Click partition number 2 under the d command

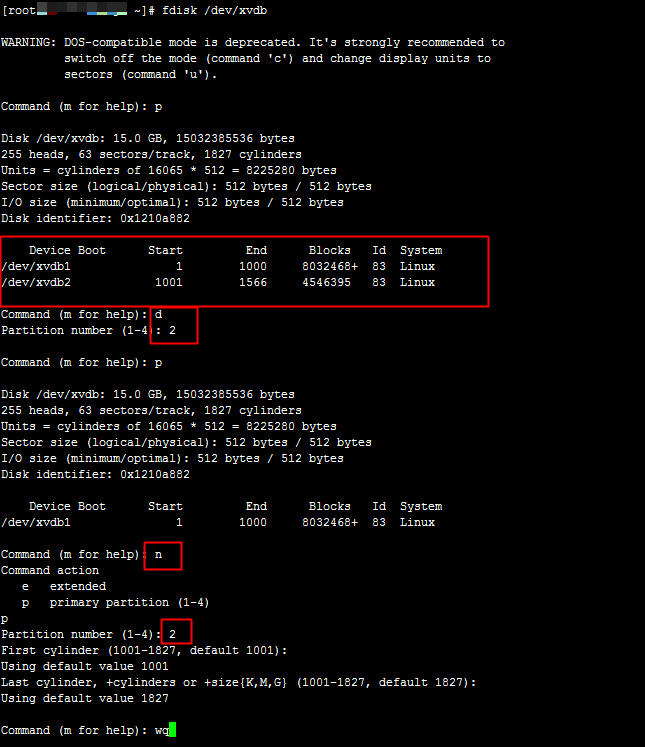(x=172, y=330)
